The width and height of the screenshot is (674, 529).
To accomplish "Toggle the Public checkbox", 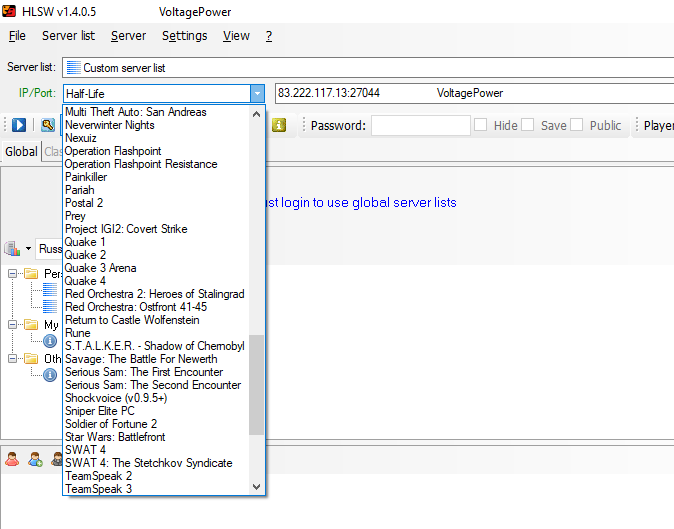I will click(576, 125).
